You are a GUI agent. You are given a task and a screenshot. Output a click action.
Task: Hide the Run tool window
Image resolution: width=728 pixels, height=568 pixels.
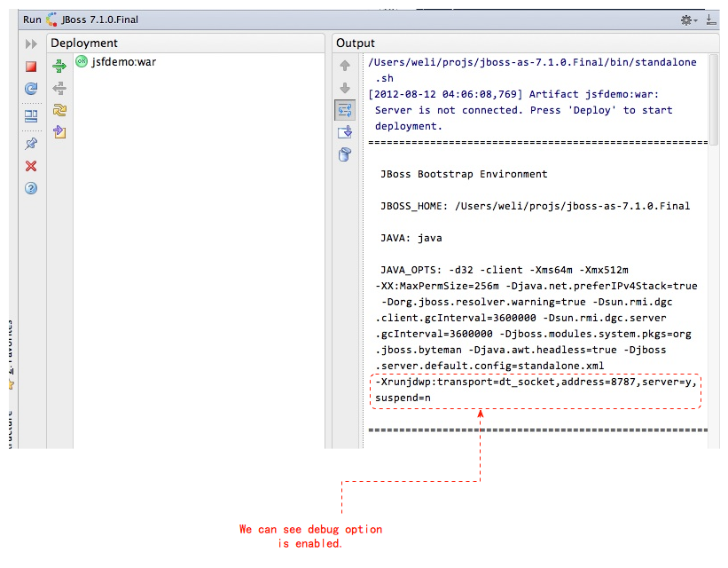point(711,20)
